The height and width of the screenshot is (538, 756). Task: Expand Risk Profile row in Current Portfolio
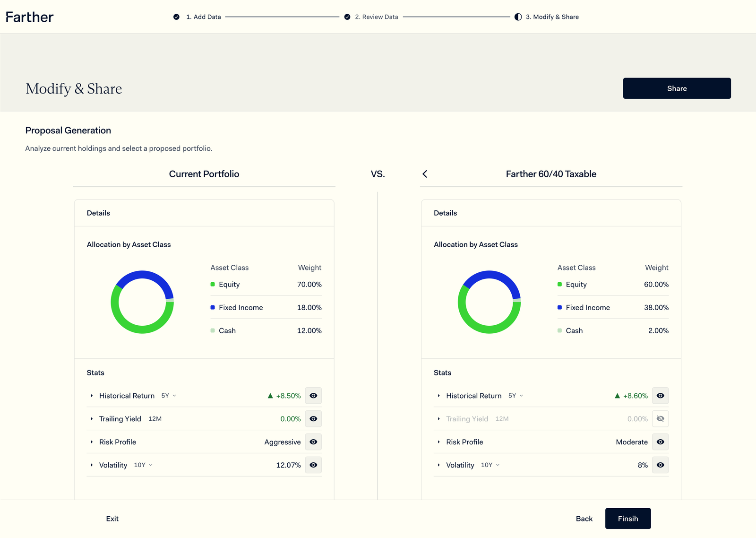pyautogui.click(x=92, y=442)
